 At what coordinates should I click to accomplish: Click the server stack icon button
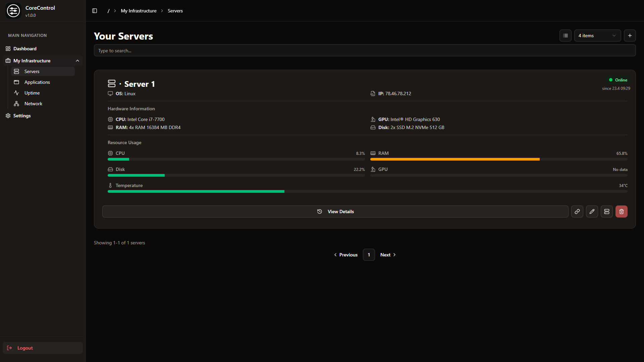pyautogui.click(x=606, y=212)
